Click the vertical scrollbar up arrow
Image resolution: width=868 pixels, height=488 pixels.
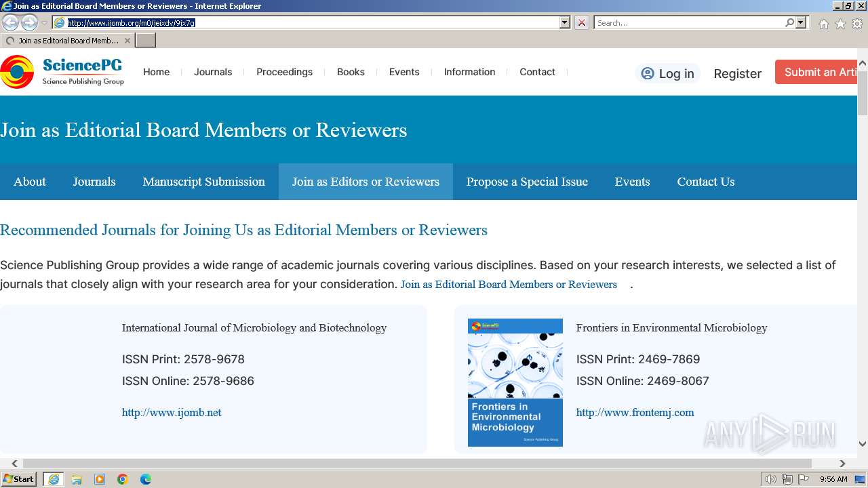[x=863, y=63]
